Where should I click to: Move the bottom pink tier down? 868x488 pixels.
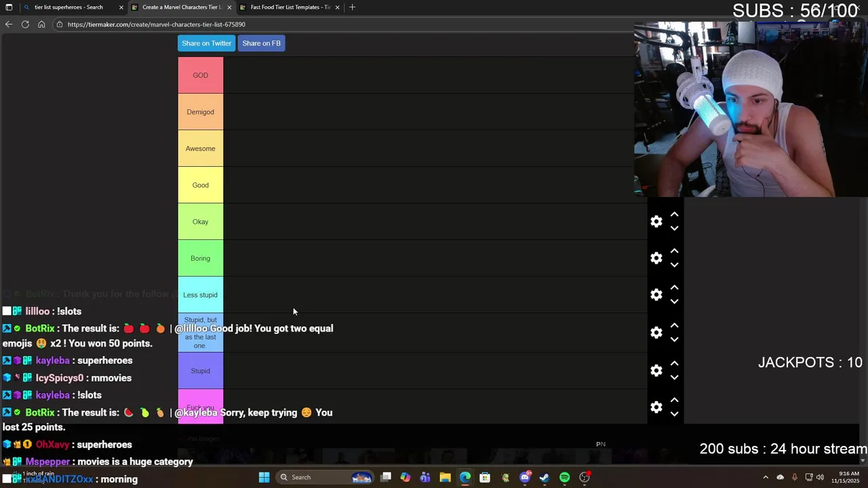pyautogui.click(x=674, y=414)
